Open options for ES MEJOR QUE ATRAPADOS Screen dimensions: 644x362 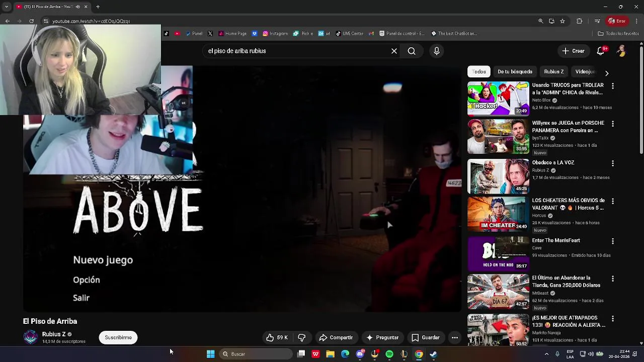pos(613,319)
